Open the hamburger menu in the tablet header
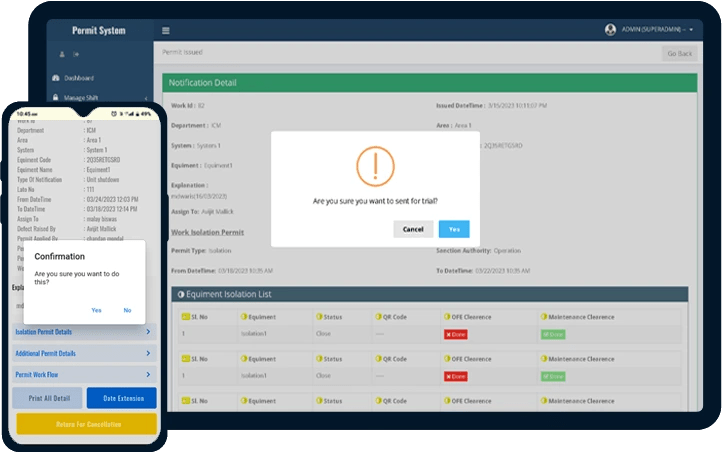This screenshot has height=452, width=722. (166, 30)
